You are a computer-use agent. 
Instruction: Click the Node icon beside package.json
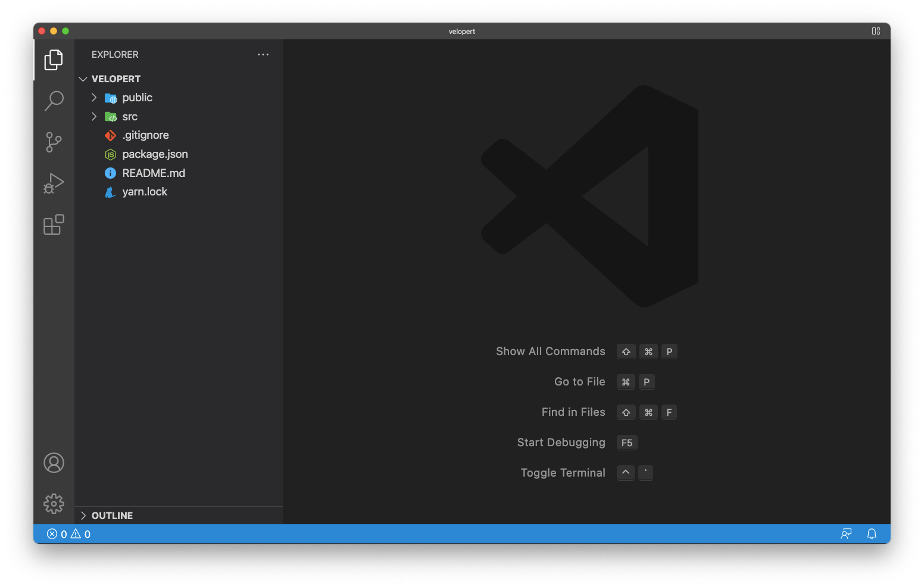point(110,155)
